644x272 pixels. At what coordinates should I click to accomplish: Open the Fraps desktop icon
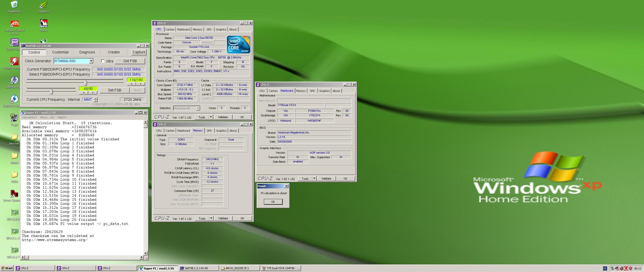pyautogui.click(x=14, y=118)
